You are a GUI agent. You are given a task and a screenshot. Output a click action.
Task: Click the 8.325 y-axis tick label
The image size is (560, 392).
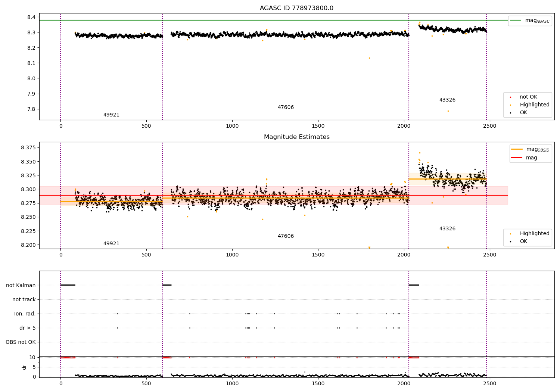point(28,175)
